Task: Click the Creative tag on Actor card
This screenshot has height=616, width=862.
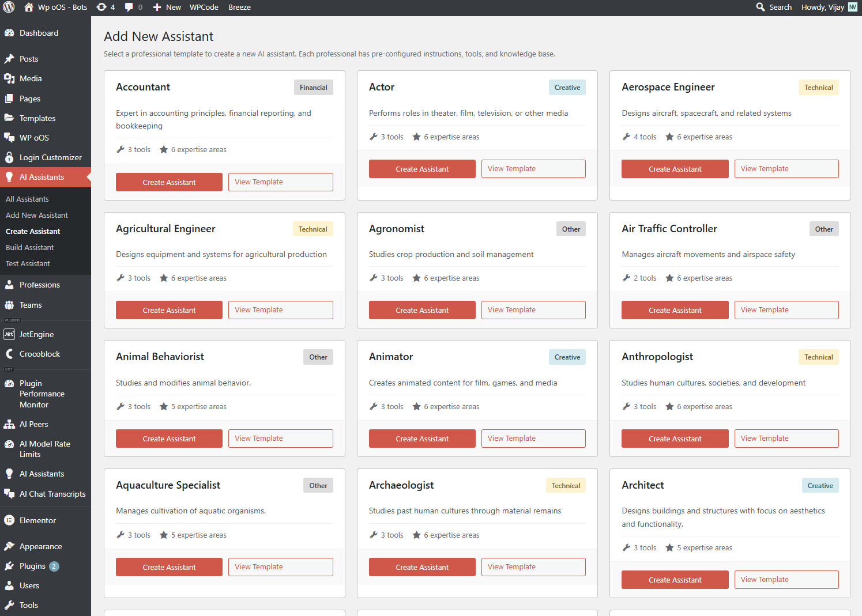Action: 567,88
